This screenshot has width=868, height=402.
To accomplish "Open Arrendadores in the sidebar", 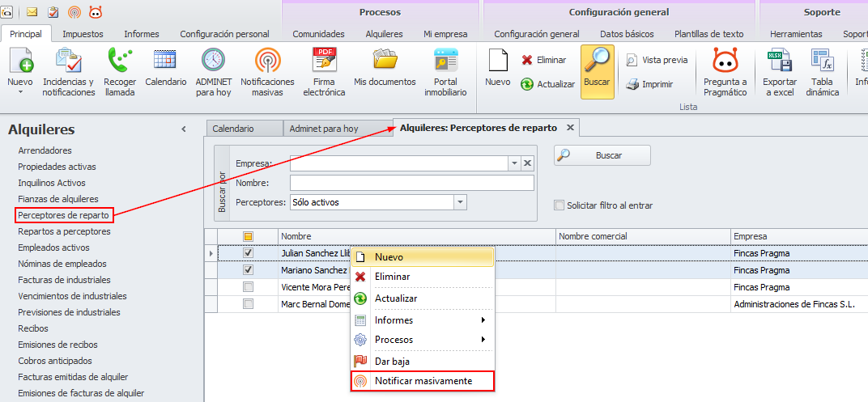I will coord(45,150).
